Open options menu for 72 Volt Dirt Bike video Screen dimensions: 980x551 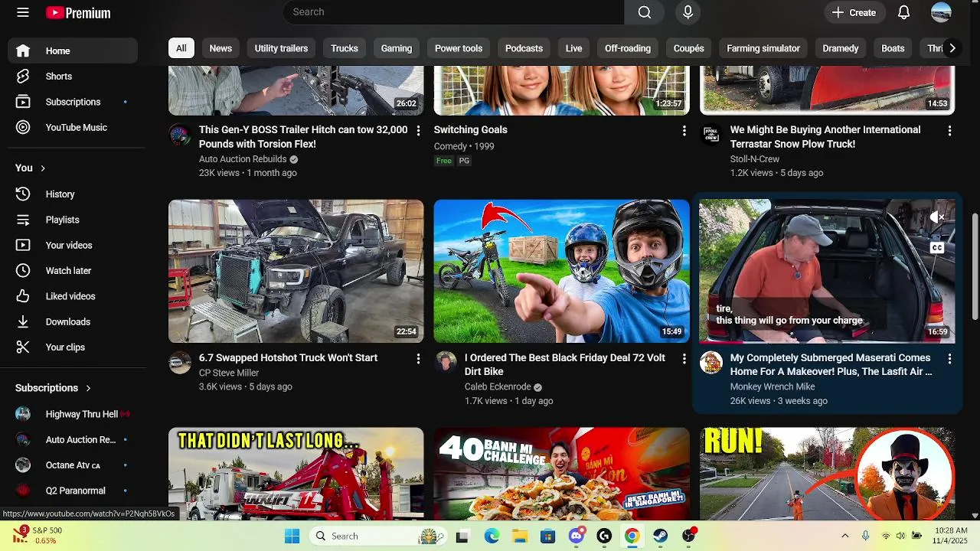pos(684,359)
